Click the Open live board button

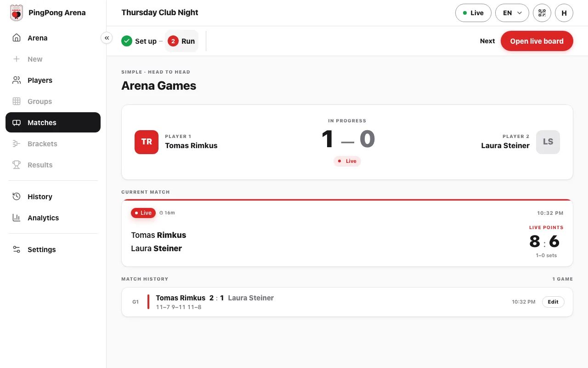pos(537,41)
